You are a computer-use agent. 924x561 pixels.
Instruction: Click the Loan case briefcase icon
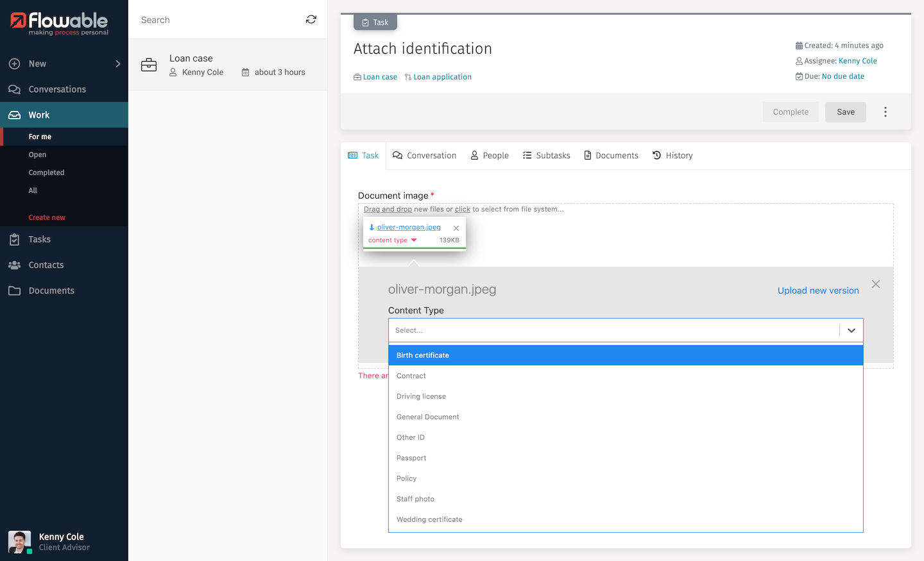[149, 65]
